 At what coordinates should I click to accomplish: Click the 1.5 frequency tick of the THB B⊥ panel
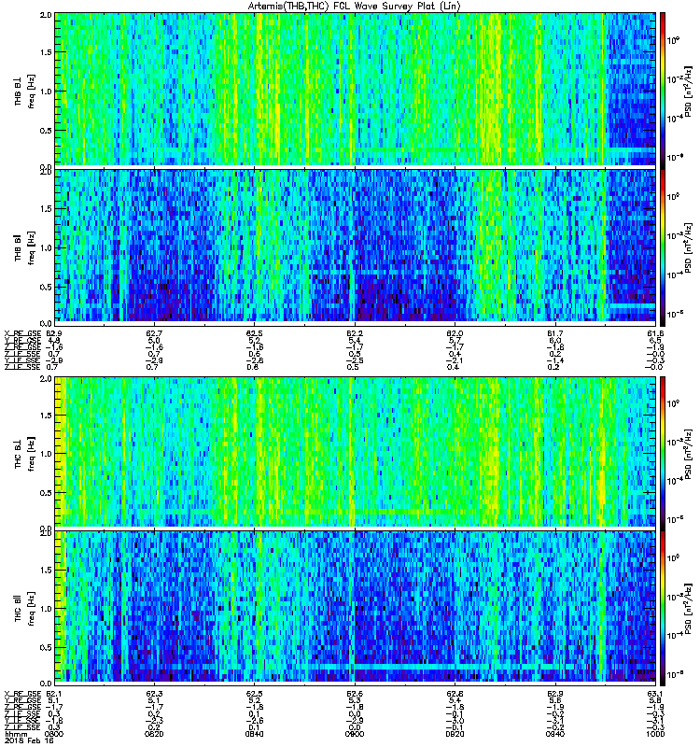tap(46, 52)
